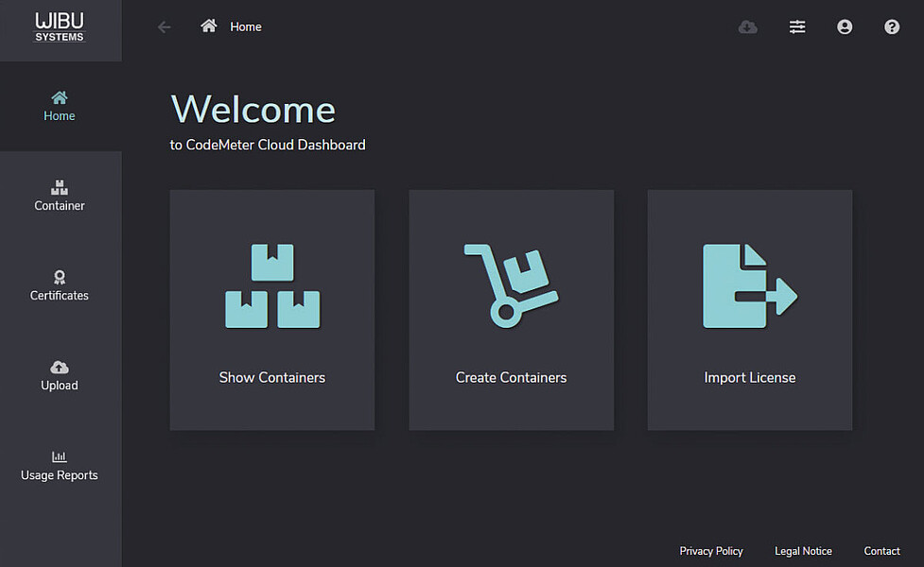The height and width of the screenshot is (567, 924).
Task: Open the Privacy Policy link
Action: click(x=710, y=551)
